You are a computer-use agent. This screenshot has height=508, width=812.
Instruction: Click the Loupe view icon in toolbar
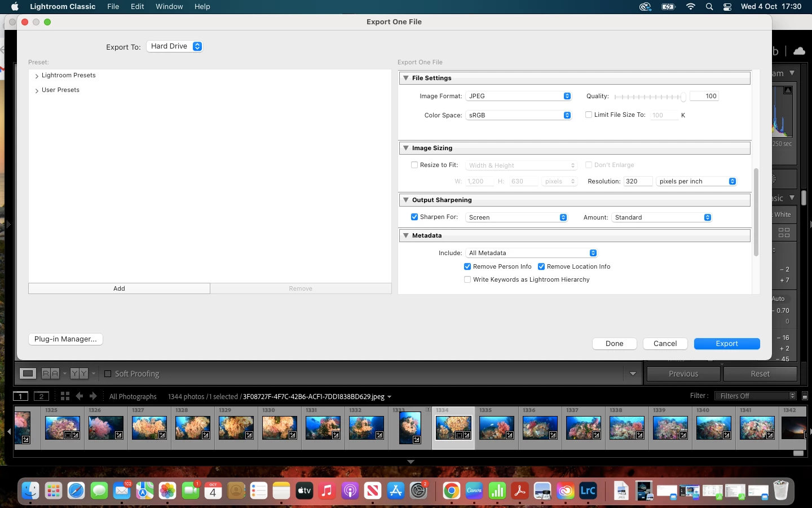tap(28, 374)
